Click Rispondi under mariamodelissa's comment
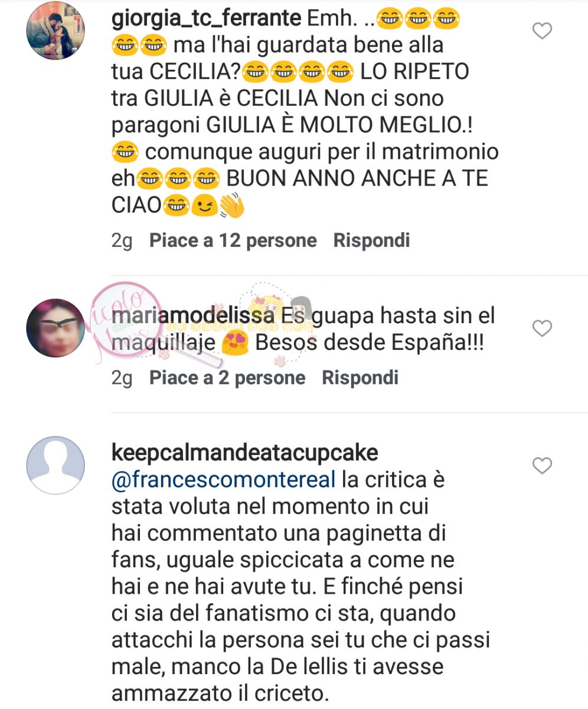The width and height of the screenshot is (588, 709). [x=360, y=378]
